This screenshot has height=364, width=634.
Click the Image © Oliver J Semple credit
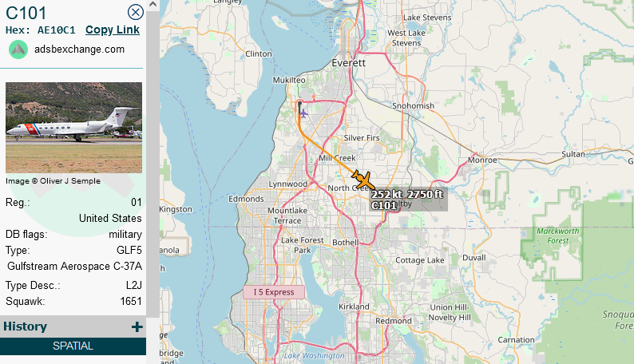click(x=53, y=181)
